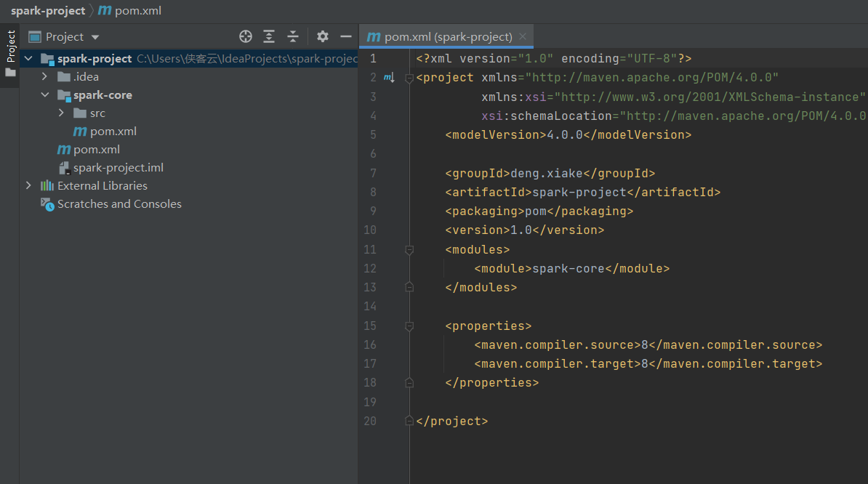Hide the Project tool window with minus icon
Image resolution: width=868 pixels, height=484 pixels.
pos(346,36)
